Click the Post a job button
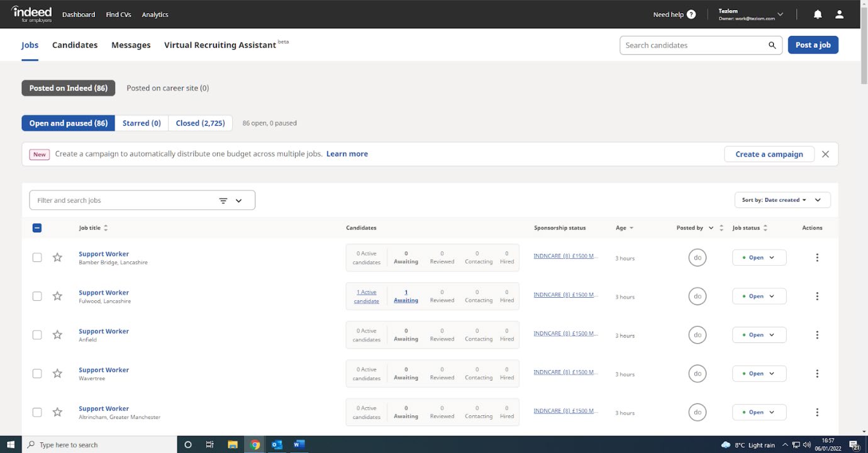 click(x=813, y=45)
